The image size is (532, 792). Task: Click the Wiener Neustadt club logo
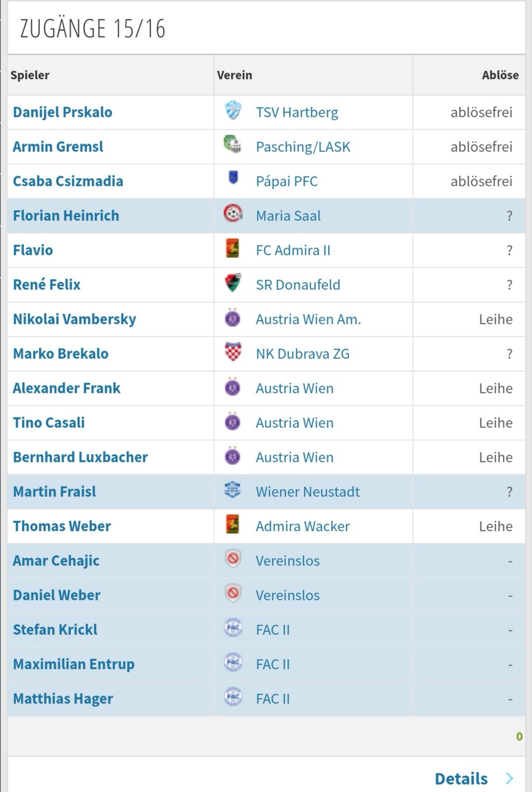233,490
